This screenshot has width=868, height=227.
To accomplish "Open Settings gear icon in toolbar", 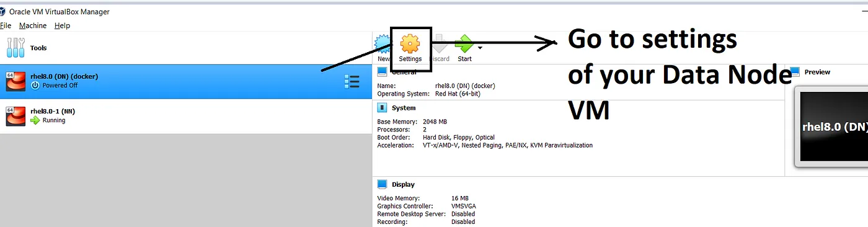I will click(x=410, y=43).
